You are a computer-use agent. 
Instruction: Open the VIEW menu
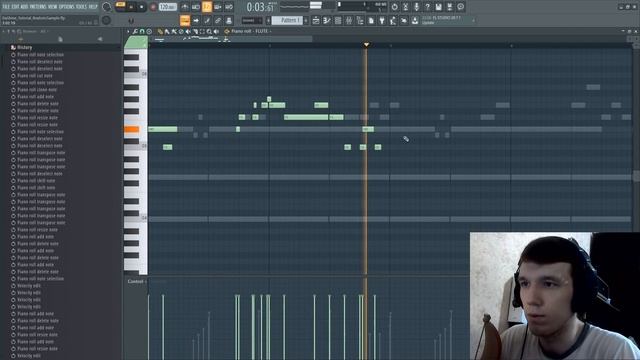(x=52, y=7)
